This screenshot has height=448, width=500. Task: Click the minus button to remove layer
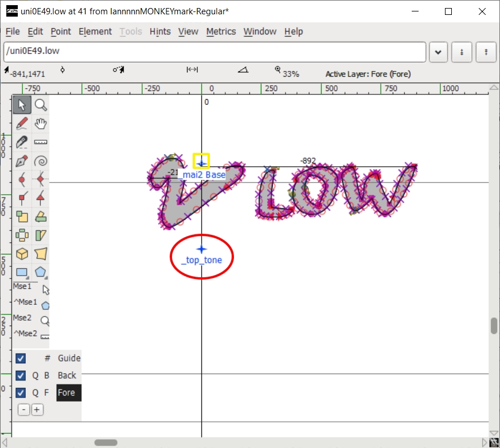click(x=24, y=410)
